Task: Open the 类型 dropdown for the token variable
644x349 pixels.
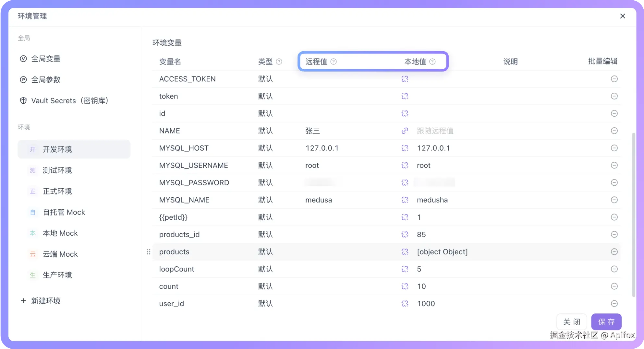Action: coord(265,96)
